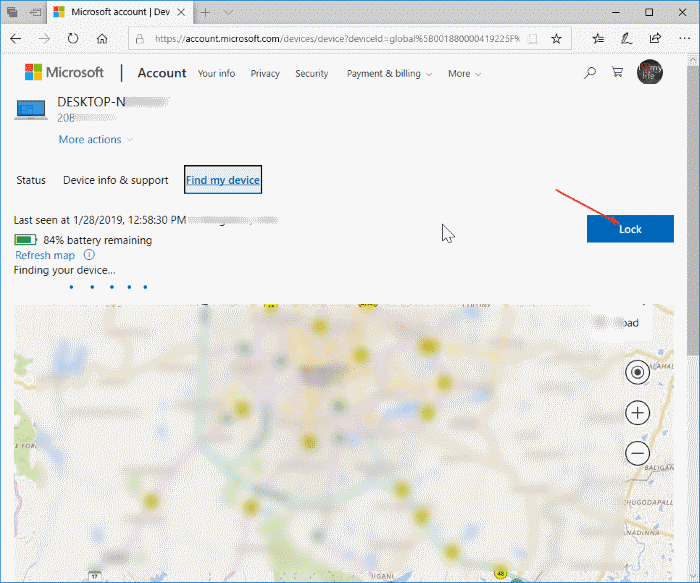The width and height of the screenshot is (700, 583).
Task: Open the account profile picture
Action: [x=650, y=72]
